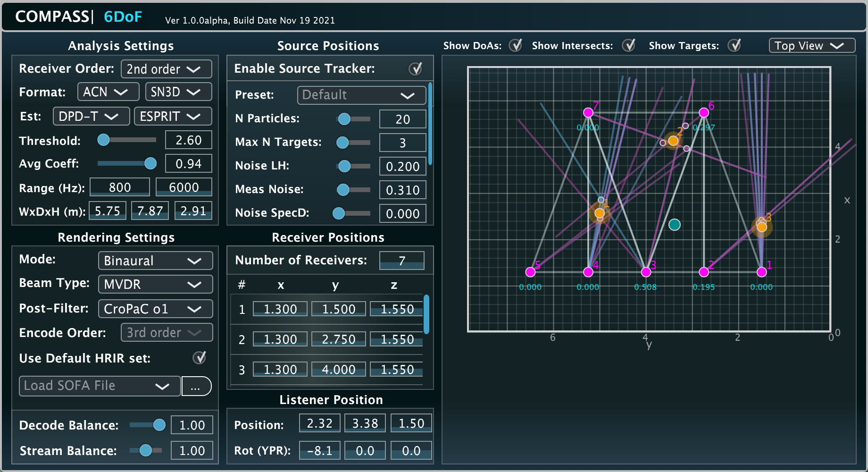Click magenta receiver marker 7 in plot
Image resolution: width=868 pixels, height=472 pixels.
(588, 112)
